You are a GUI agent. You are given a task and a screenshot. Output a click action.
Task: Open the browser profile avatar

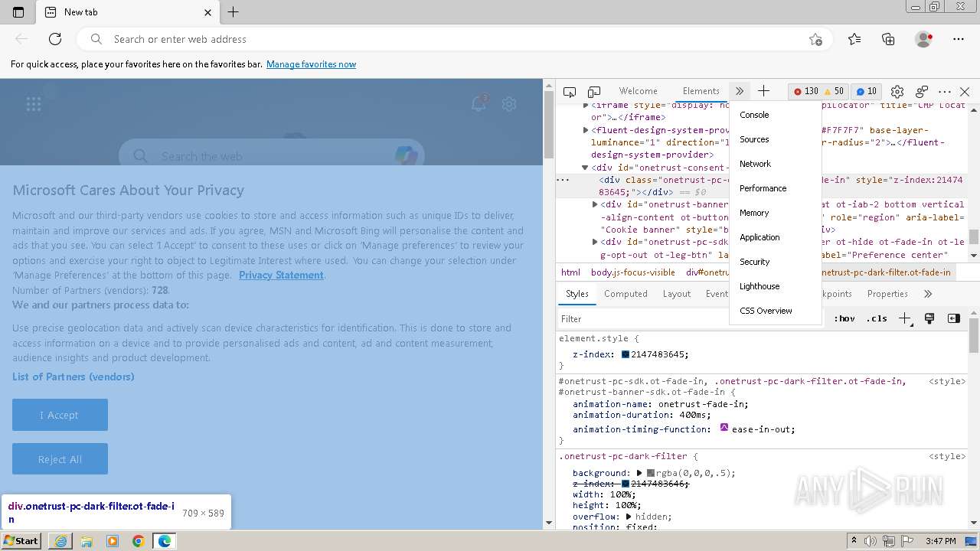[x=924, y=39]
